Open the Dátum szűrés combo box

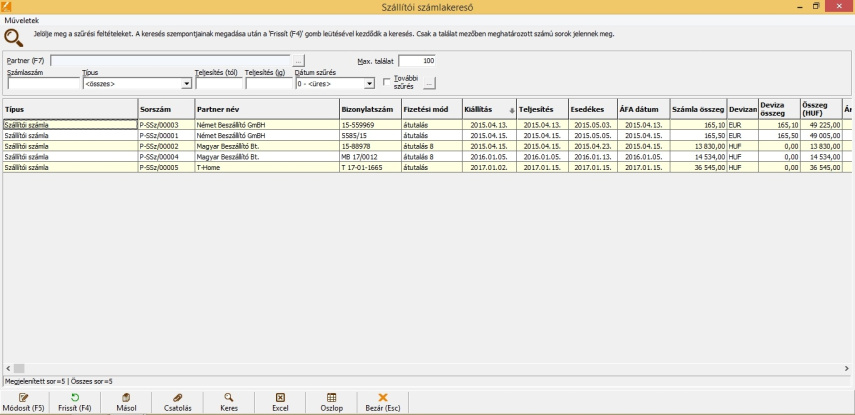coord(370,84)
